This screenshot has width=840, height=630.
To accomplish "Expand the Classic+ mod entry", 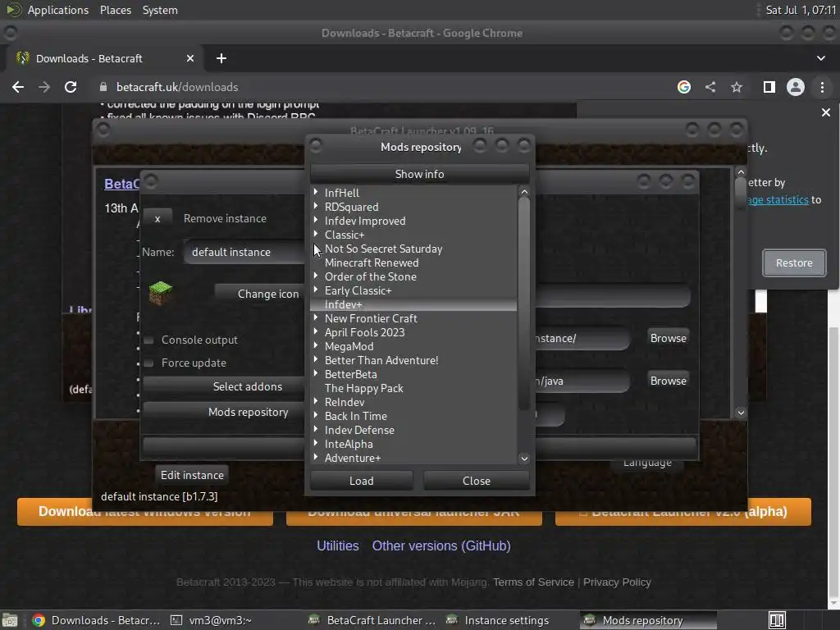I will [316, 234].
